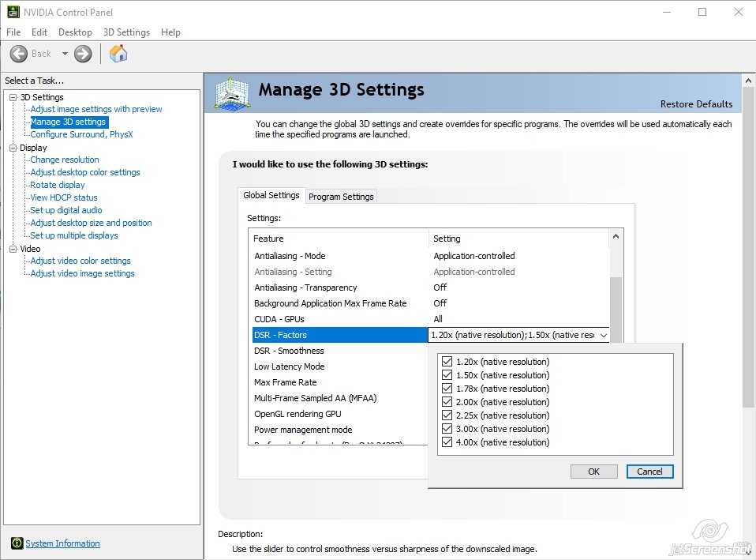Open the DSR - Factors dropdown arrow
This screenshot has width=756, height=560.
[604, 335]
